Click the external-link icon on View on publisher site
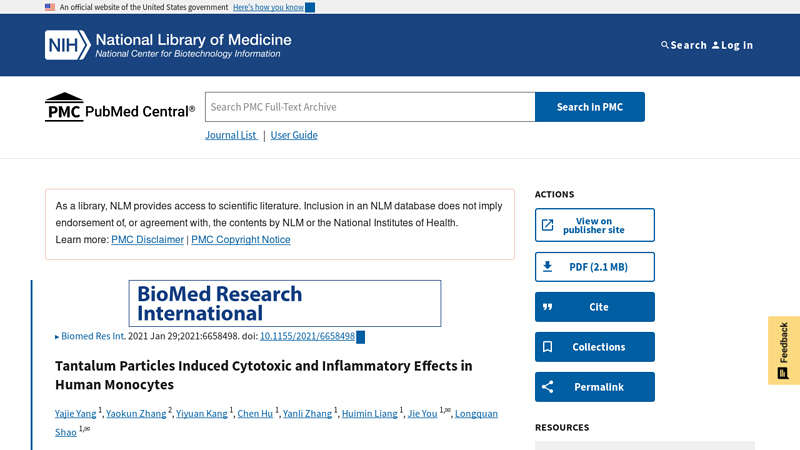 (x=547, y=225)
